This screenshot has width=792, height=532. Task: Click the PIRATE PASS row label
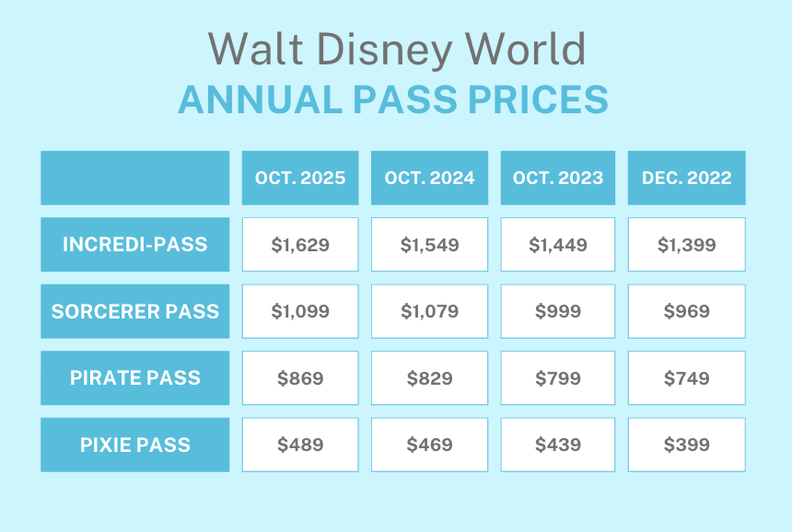135,378
